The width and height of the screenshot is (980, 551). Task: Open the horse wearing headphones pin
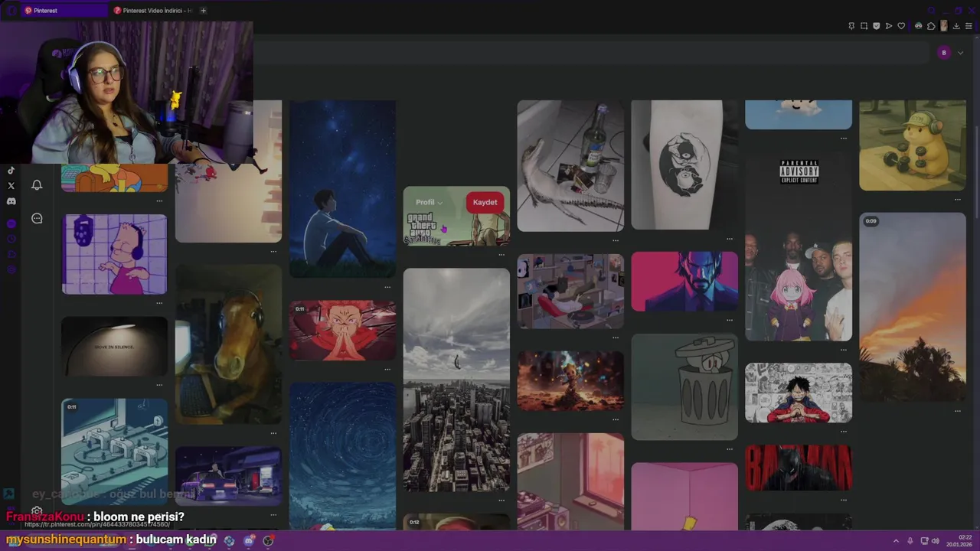point(228,344)
